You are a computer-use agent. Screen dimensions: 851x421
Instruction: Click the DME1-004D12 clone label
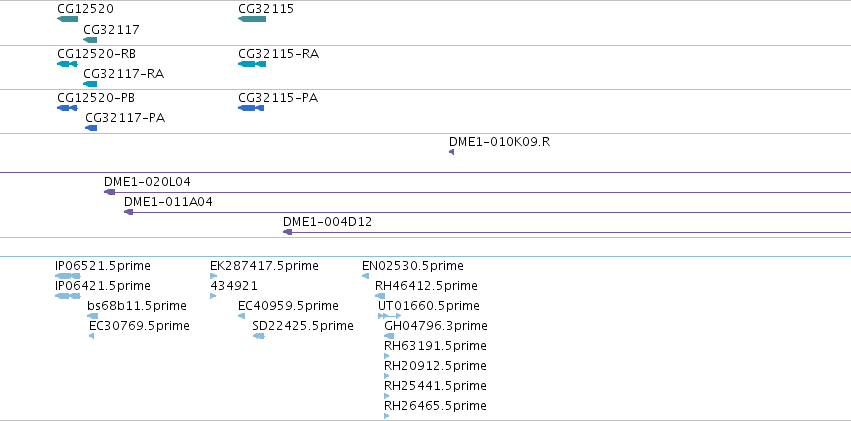tap(327, 221)
